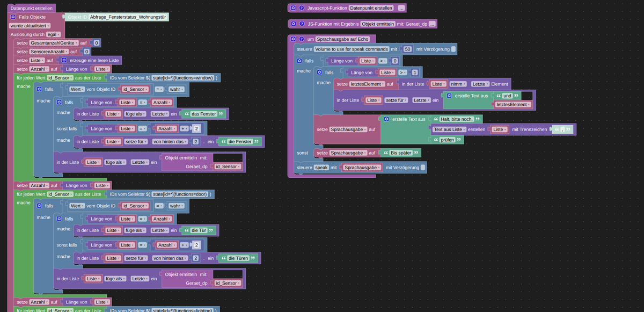644x312 pixels.
Task: Edit the text field 'die Tür'
Action: [200, 230]
